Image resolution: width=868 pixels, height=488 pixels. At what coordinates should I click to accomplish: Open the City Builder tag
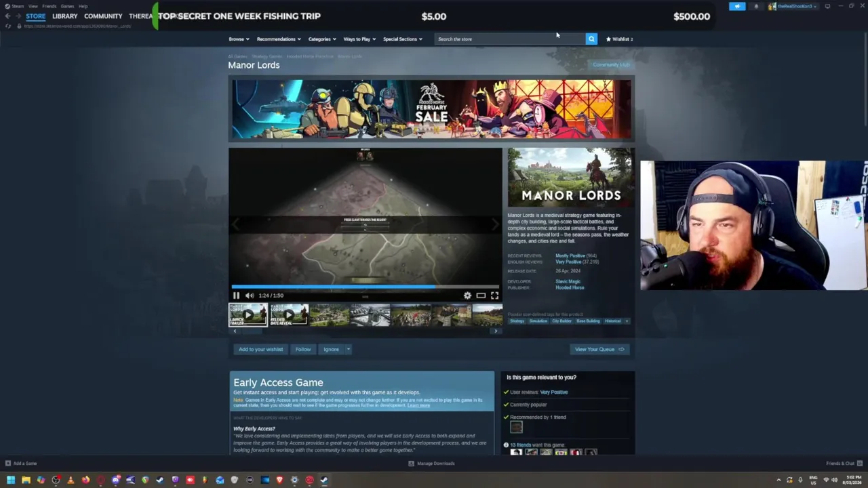(561, 321)
